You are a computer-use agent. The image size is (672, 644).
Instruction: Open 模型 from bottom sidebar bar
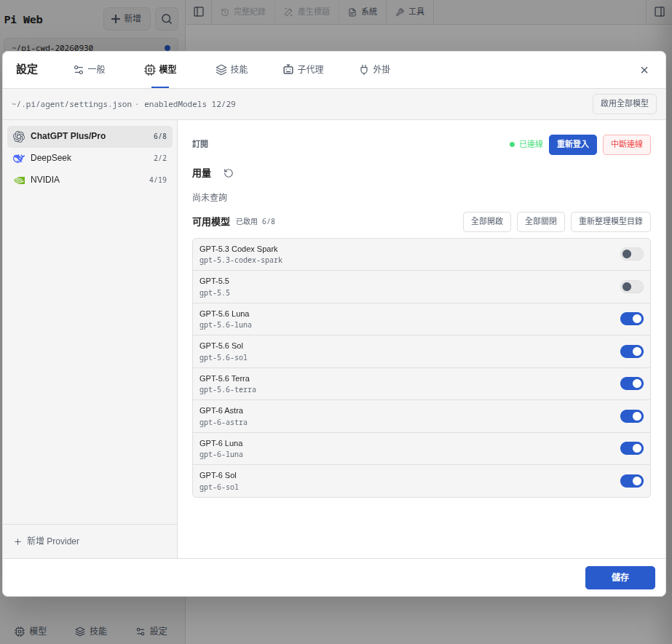tap(31, 631)
